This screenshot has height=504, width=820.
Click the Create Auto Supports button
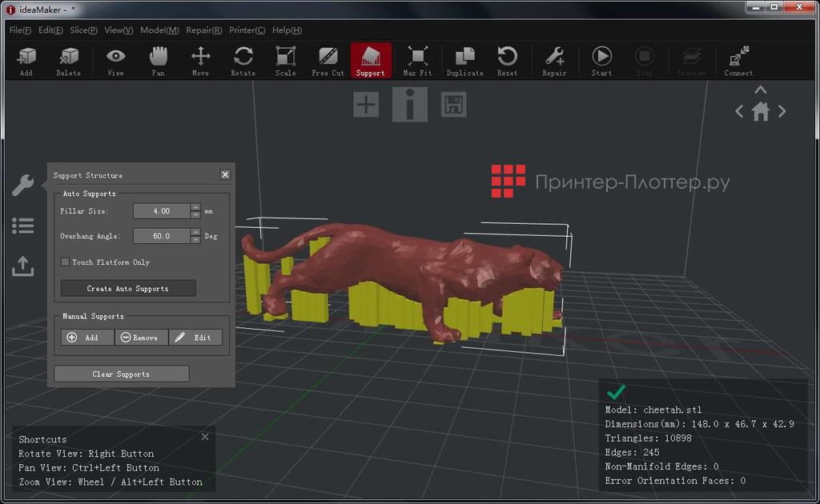click(x=127, y=288)
